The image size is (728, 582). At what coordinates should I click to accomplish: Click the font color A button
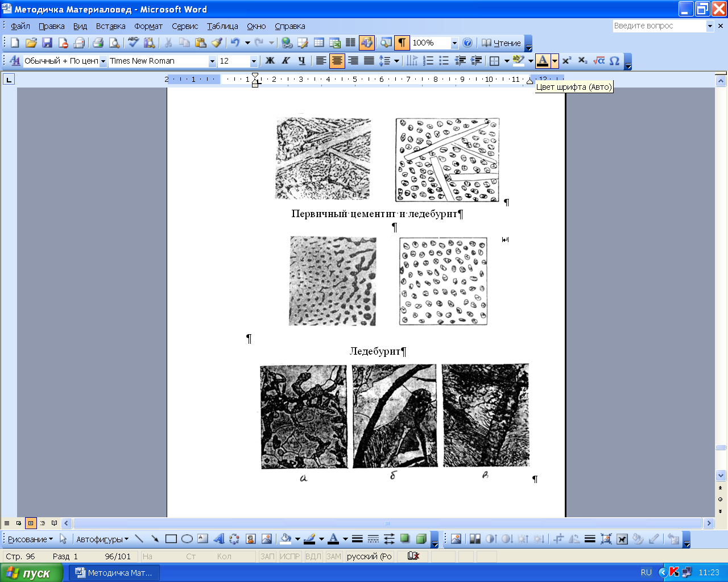543,61
